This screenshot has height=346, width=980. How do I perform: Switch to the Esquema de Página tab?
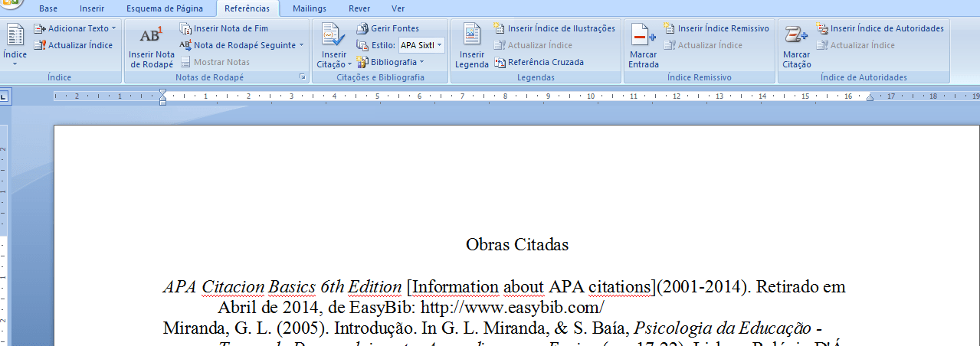[165, 8]
